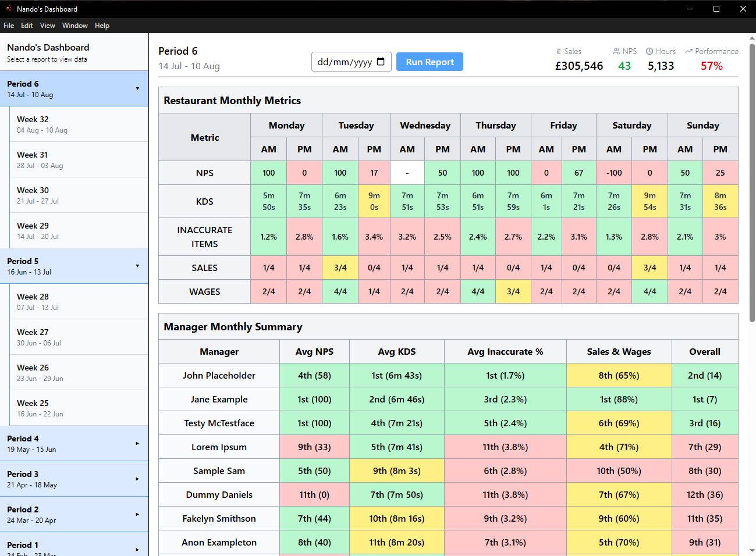Collapse the Period 6 section
This screenshot has width=756, height=556.
137,88
